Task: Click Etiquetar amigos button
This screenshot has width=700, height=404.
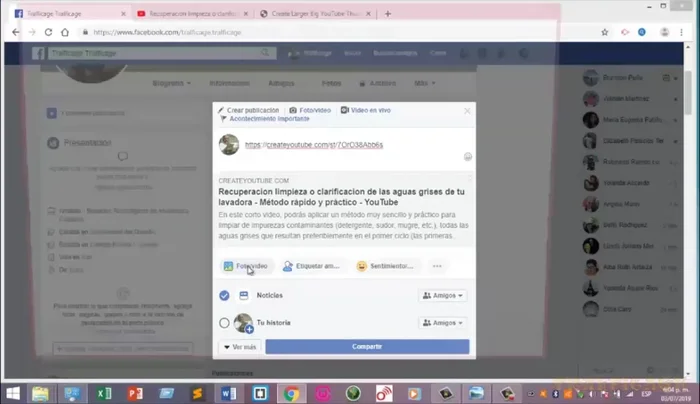Action: point(312,266)
